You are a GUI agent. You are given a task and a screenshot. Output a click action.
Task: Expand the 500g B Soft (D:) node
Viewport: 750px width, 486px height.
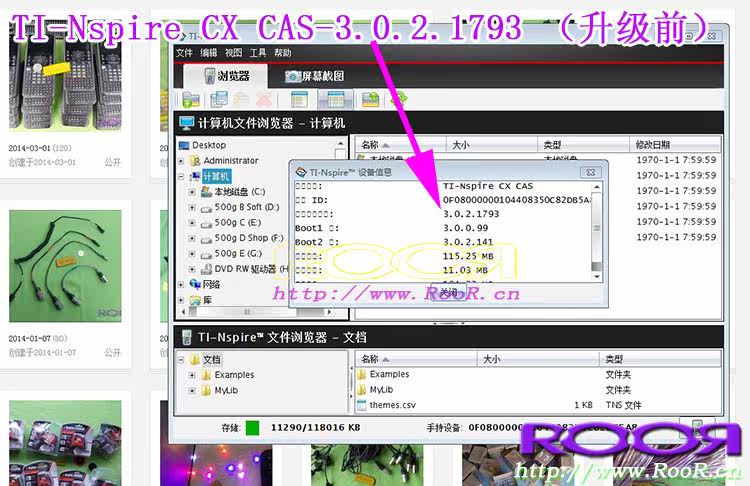[x=192, y=208]
